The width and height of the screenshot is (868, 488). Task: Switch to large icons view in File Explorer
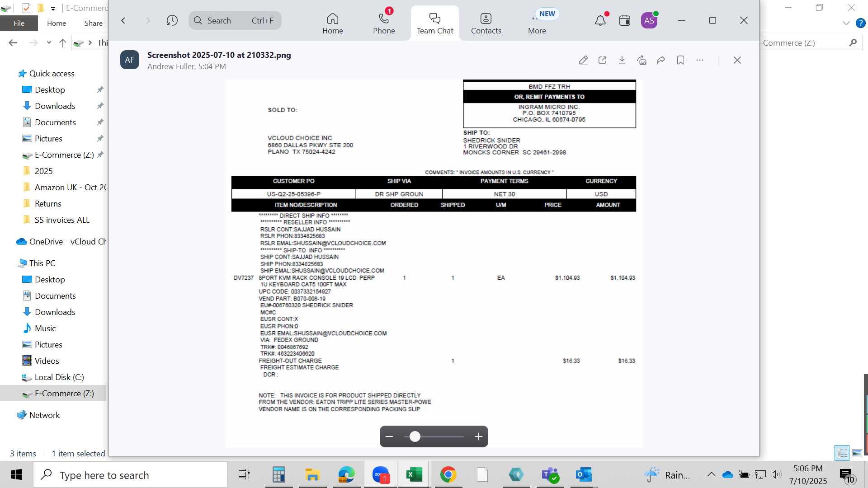point(857,453)
